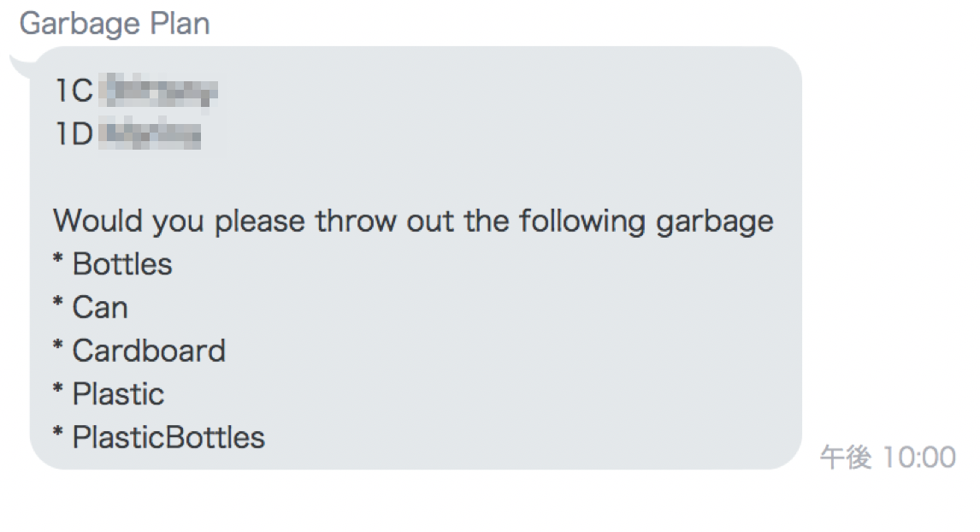980x532 pixels.
Task: Select the "Bottles" list item
Action: pos(122,264)
